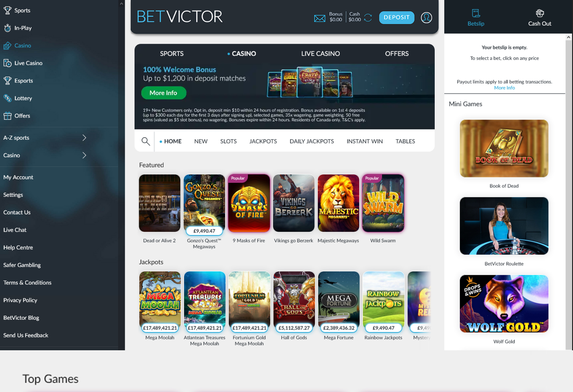Open the 9 Masks of Fire game

coord(249,203)
